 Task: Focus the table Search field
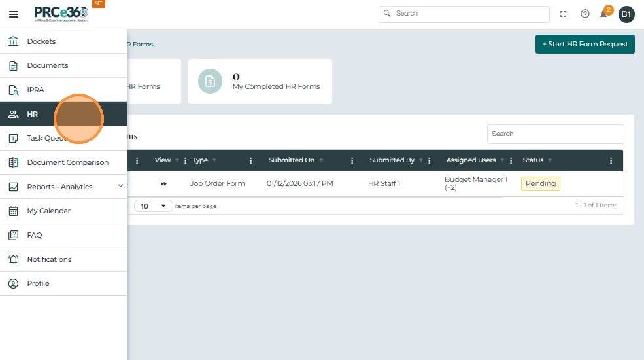click(x=555, y=134)
